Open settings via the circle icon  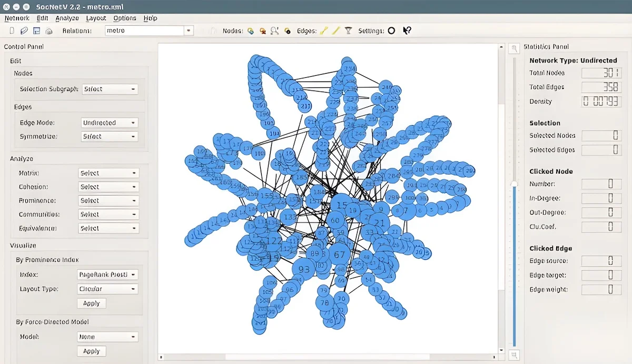point(391,31)
